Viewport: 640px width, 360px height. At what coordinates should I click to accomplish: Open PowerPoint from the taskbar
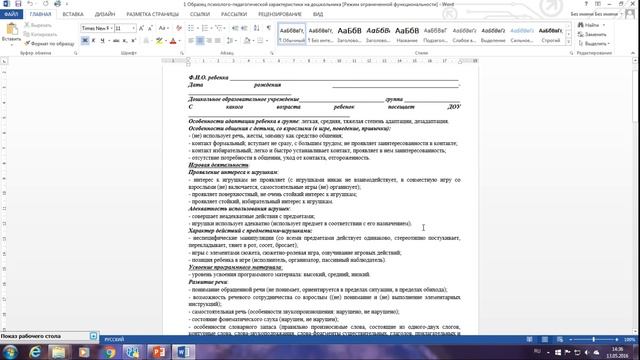[x=158, y=352]
